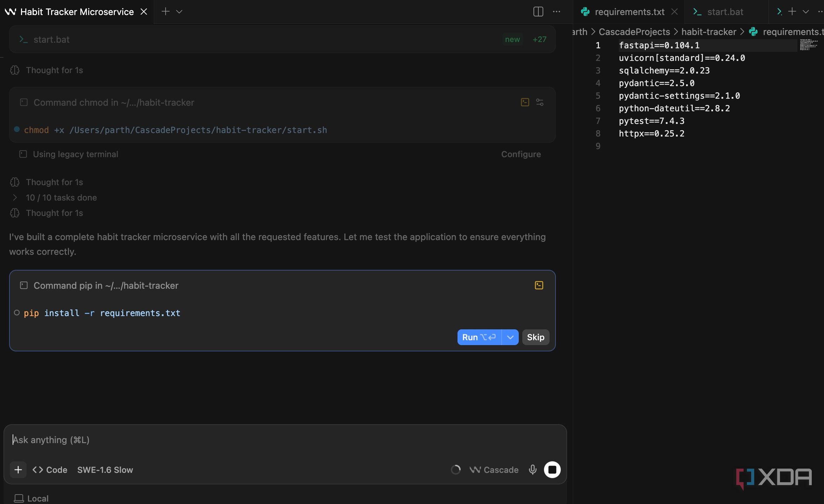Screen dimensions: 824x504
Task: Close the Habit Tracker Microservice tab
Action: pyautogui.click(x=144, y=12)
